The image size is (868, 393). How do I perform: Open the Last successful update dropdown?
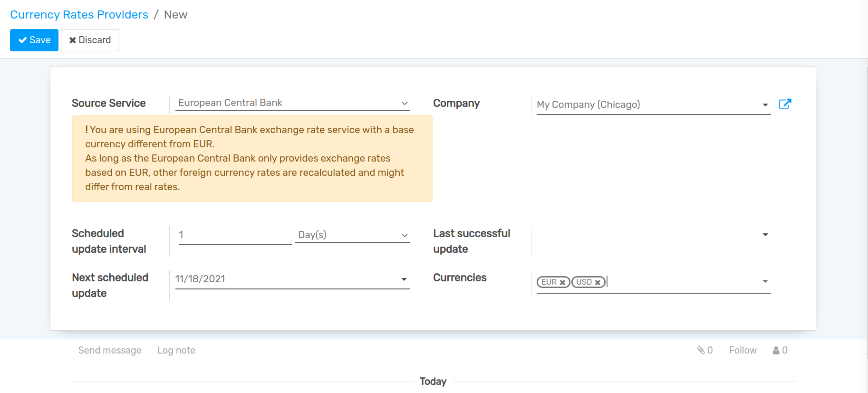tap(765, 235)
